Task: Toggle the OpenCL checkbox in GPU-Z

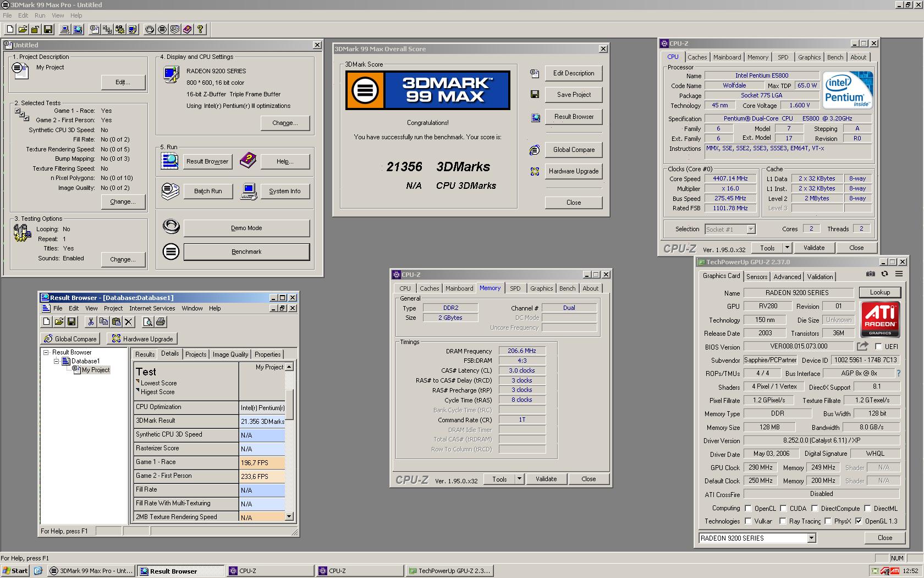Action: pyautogui.click(x=748, y=508)
